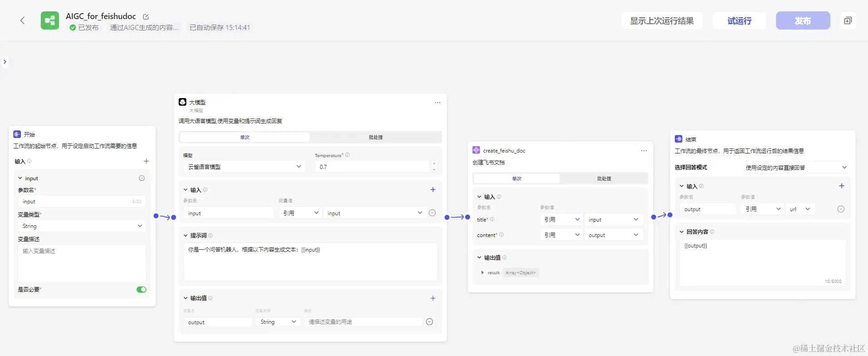868x356 pixels.
Task: Open the 变量类型 String dropdown in 开始 node
Action: (82, 226)
